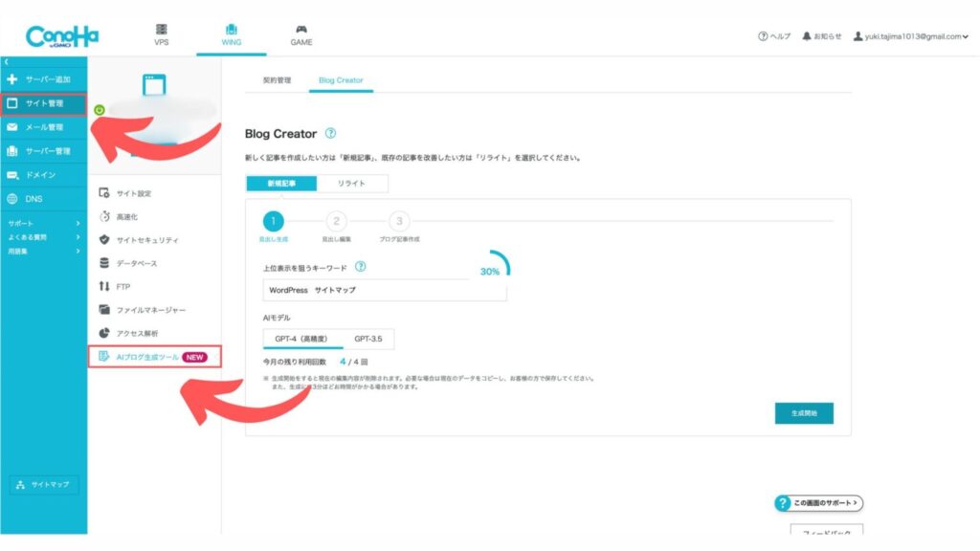
Task: Click the サイトセキュリティ shield icon
Action: [x=104, y=240]
